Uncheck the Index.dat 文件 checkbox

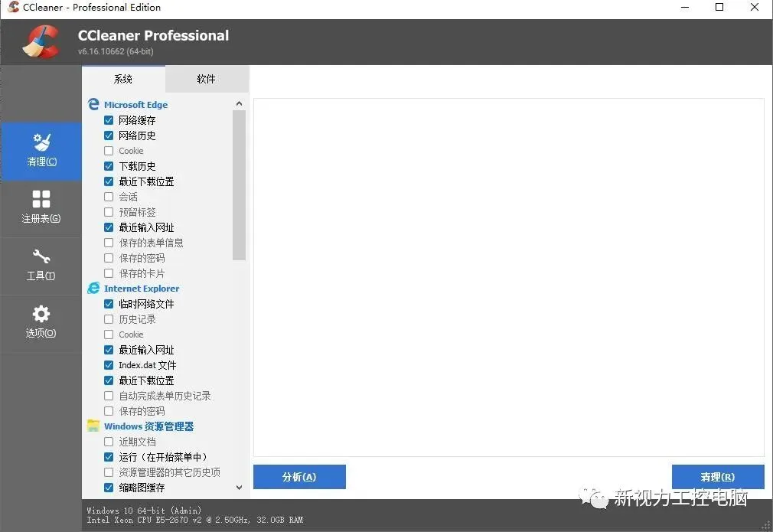pos(109,365)
